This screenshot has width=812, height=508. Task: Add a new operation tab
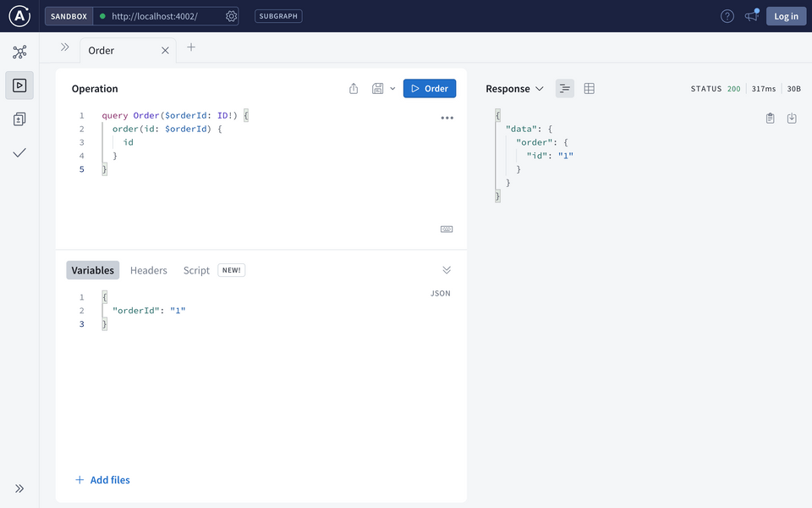pyautogui.click(x=191, y=47)
